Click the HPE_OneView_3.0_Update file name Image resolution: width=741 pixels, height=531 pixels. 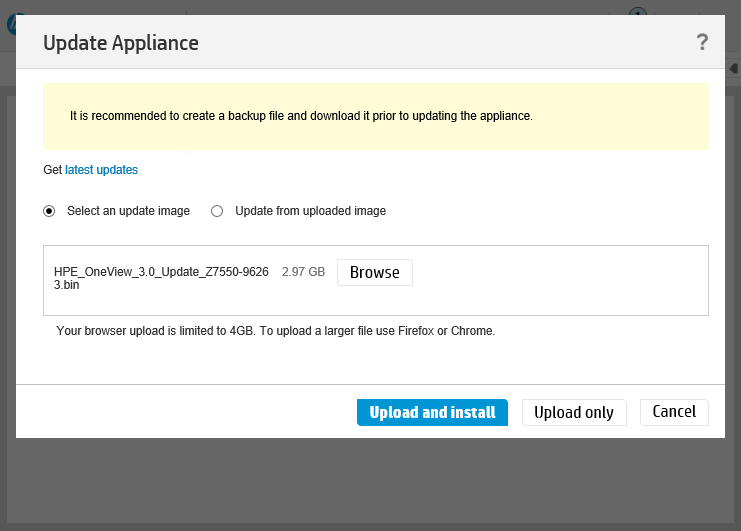161,278
